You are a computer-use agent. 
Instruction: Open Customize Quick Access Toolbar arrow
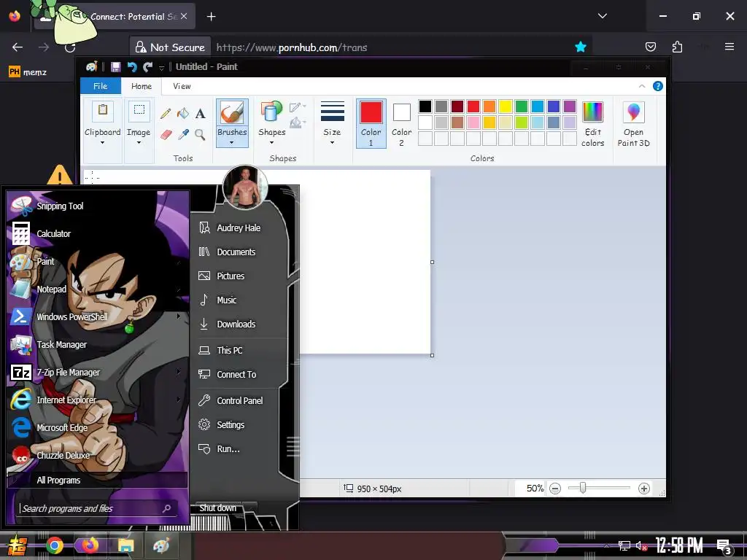tap(161, 68)
